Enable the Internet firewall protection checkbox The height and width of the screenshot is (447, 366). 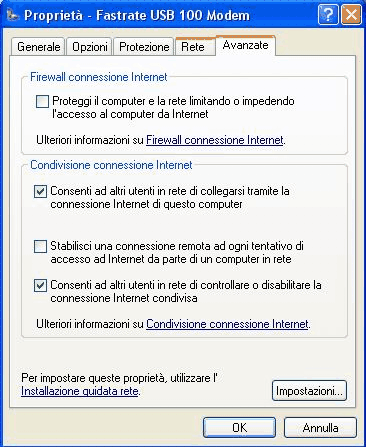coord(42,101)
